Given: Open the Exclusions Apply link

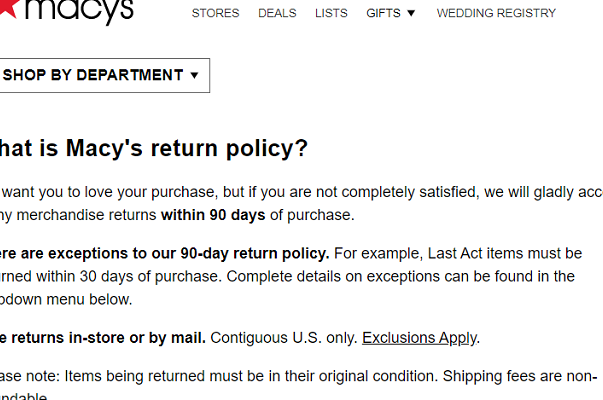Looking at the screenshot, I should pyautogui.click(x=419, y=337).
